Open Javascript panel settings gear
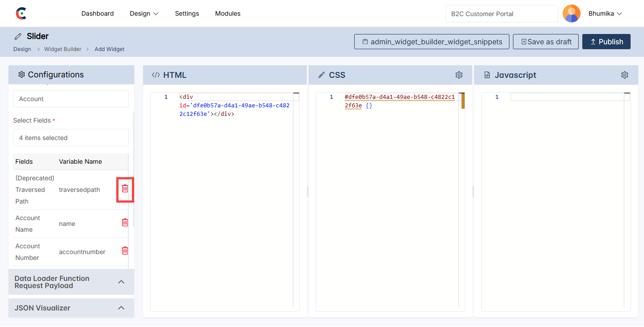The width and height of the screenshot is (644, 327). point(625,75)
